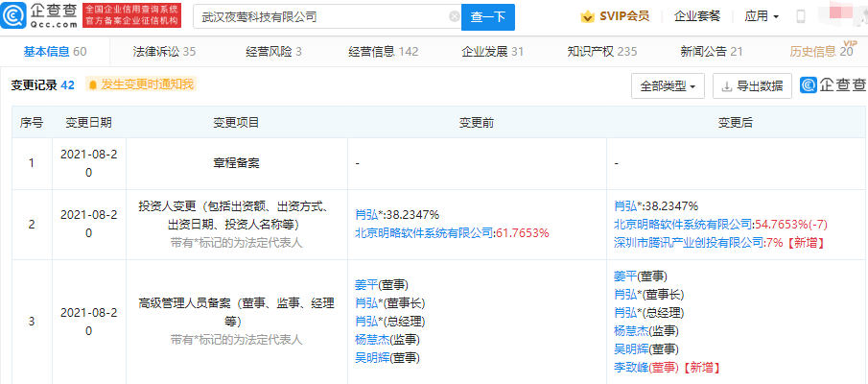The image size is (868, 384).
Task: Switch to 经营信息 tab
Action: click(383, 52)
